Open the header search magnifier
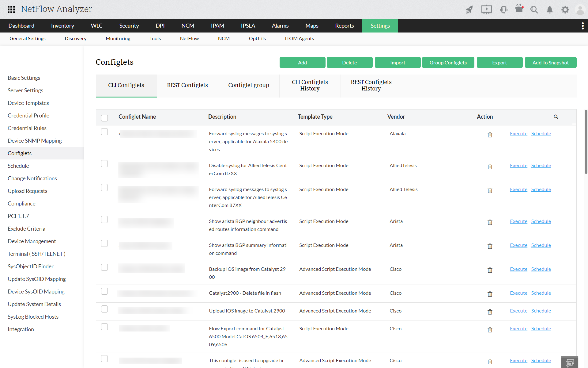Image resolution: width=588 pixels, height=368 pixels. click(x=534, y=10)
